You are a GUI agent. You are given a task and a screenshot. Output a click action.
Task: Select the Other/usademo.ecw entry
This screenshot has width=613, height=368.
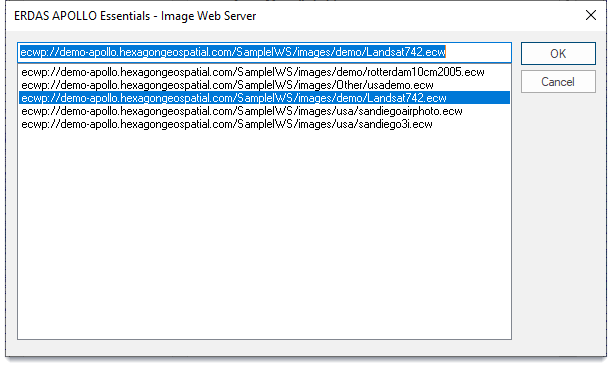(x=264, y=85)
